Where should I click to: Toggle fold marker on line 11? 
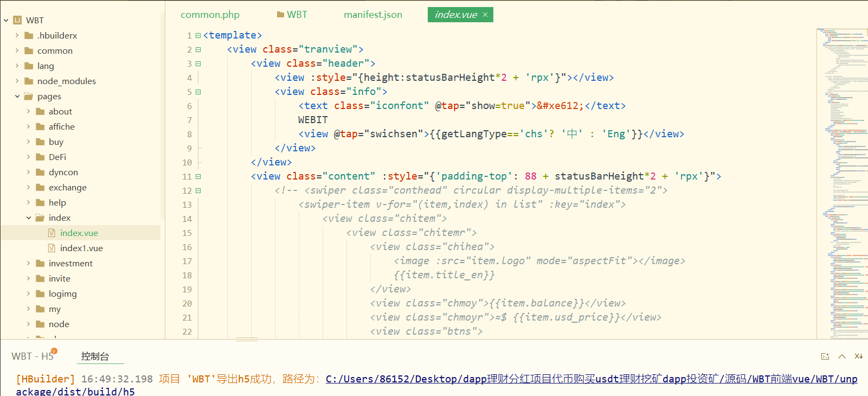(198, 176)
